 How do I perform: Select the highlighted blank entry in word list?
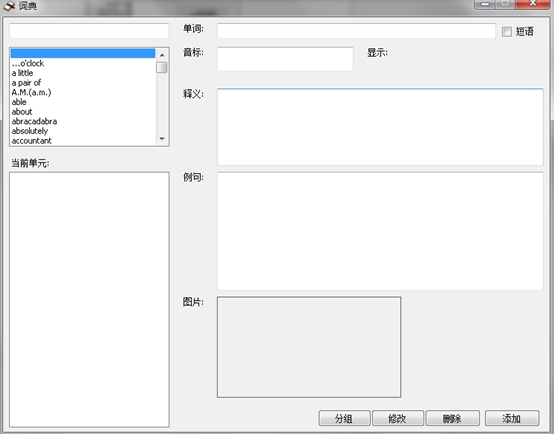click(83, 53)
